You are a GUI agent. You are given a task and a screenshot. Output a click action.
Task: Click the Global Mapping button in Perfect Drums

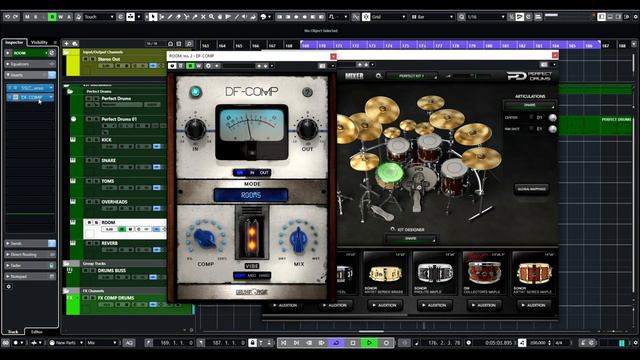pos(531,189)
